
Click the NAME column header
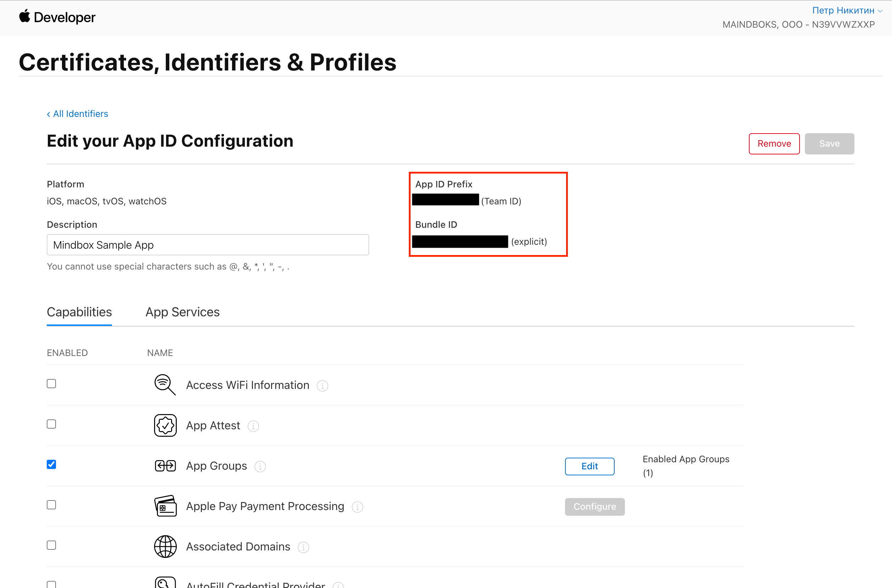(x=160, y=353)
